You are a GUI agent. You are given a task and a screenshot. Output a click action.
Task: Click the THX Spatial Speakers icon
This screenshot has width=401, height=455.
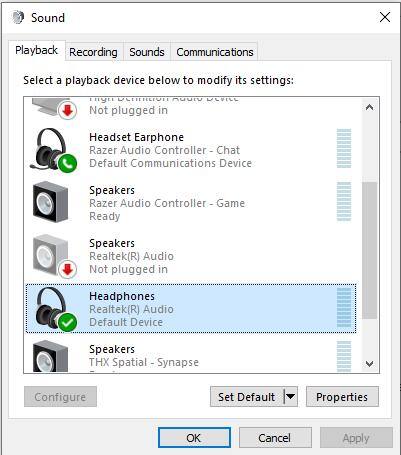pyautogui.click(x=50, y=356)
